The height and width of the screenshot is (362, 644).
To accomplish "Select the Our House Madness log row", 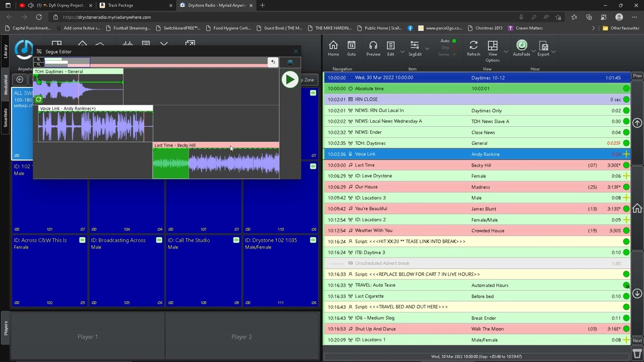I will click(477, 187).
